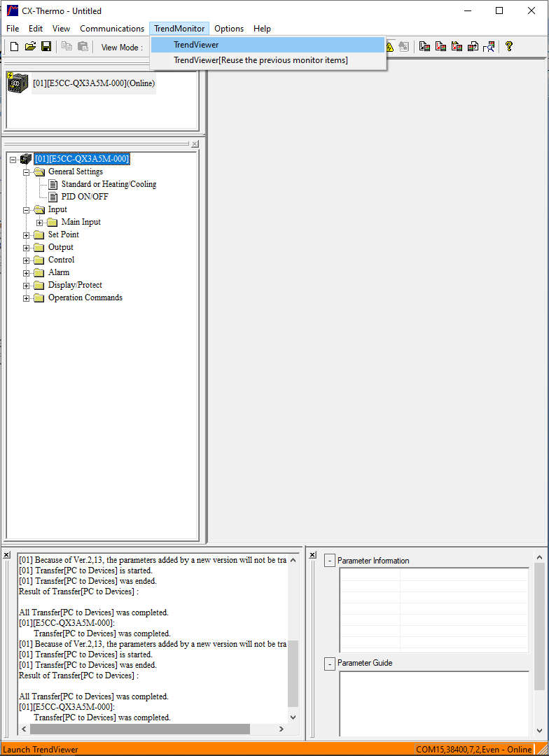
Task: Click the Open folder toolbar icon
Action: (30, 47)
